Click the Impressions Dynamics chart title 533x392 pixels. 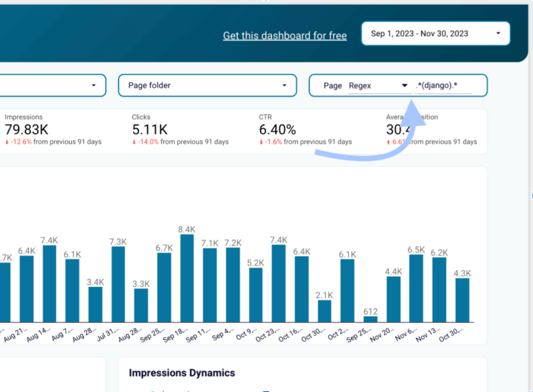pyautogui.click(x=182, y=373)
